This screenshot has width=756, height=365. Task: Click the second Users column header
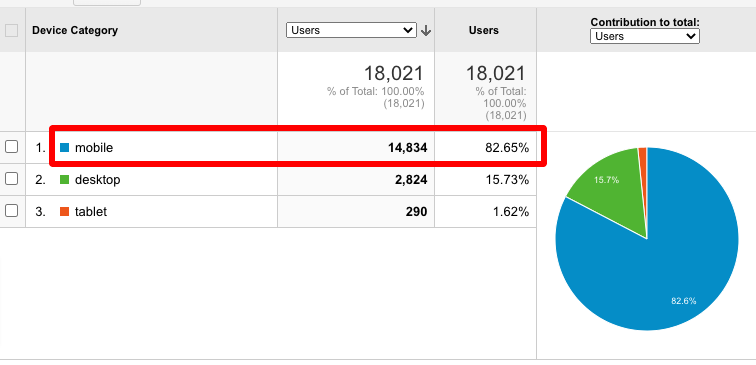484,30
